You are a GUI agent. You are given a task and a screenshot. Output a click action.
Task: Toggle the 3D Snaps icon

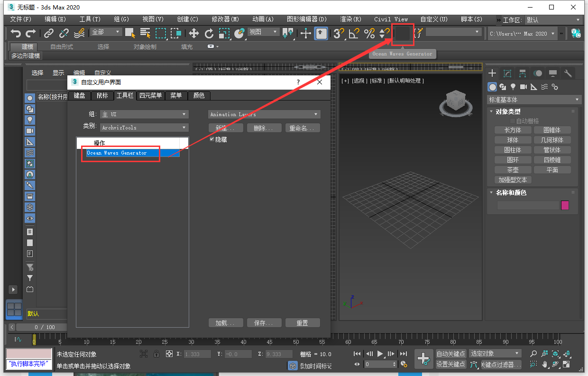(338, 33)
